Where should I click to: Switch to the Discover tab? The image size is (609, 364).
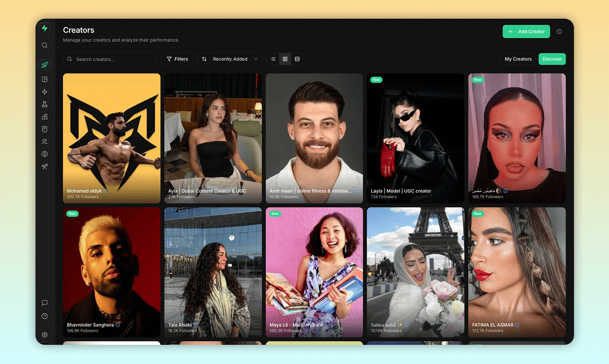(552, 58)
